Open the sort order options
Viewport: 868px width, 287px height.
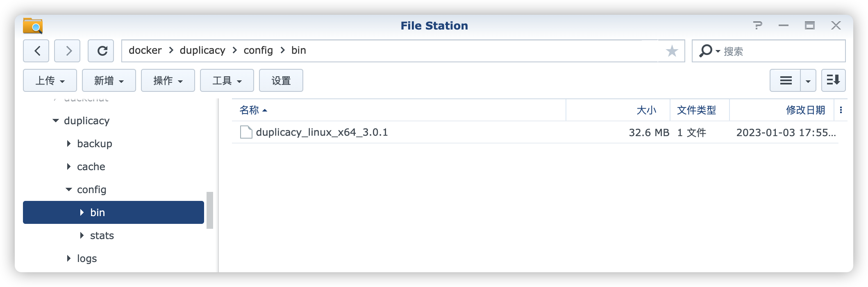coord(833,80)
